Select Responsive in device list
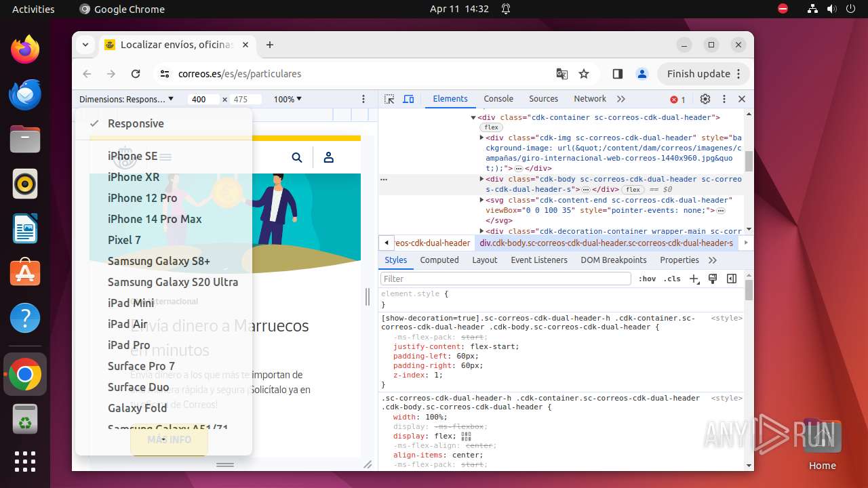The height and width of the screenshot is (488, 868). pyautogui.click(x=163, y=123)
